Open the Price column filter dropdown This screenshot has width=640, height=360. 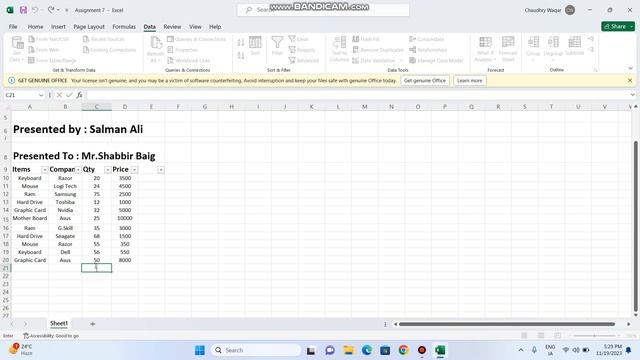(134, 170)
